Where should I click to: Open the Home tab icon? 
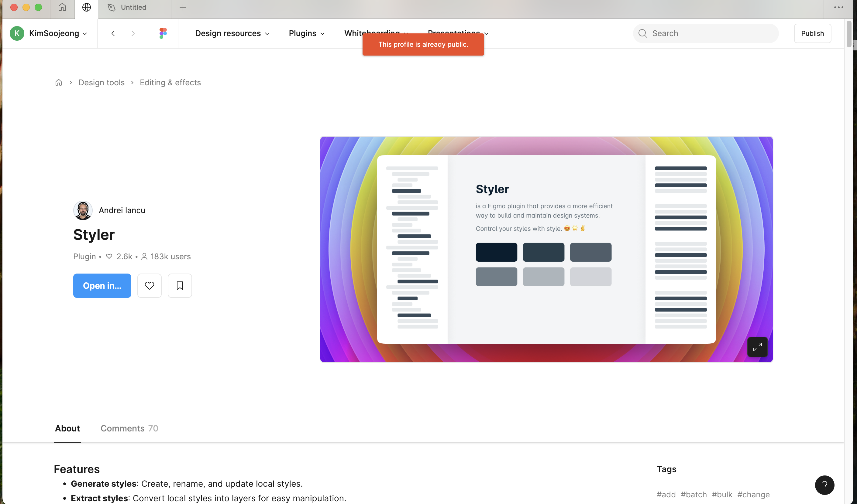pyautogui.click(x=62, y=7)
